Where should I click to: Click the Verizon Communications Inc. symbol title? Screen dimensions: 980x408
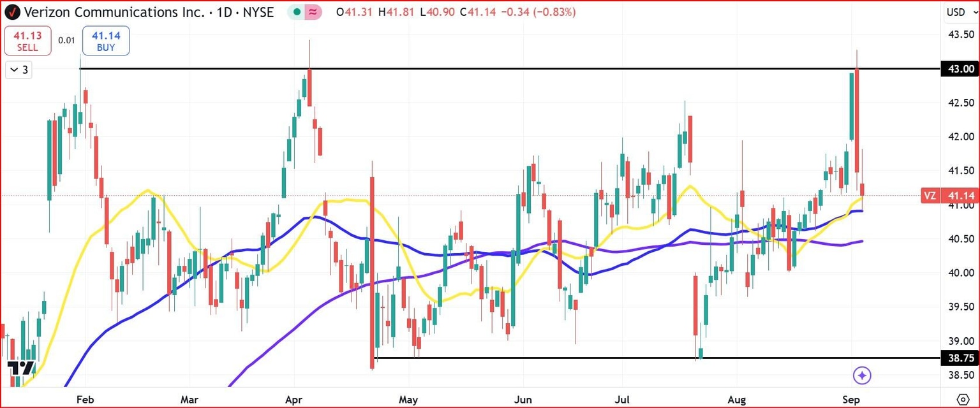point(114,11)
